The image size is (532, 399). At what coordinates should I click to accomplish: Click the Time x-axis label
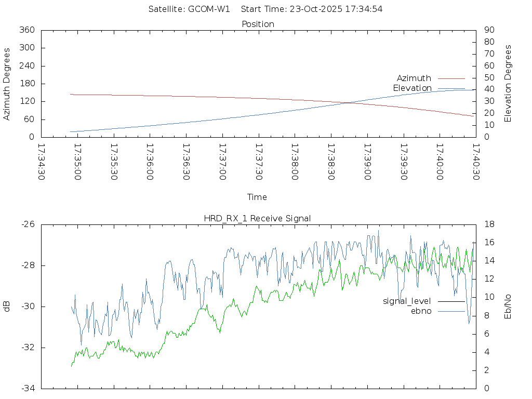point(257,197)
